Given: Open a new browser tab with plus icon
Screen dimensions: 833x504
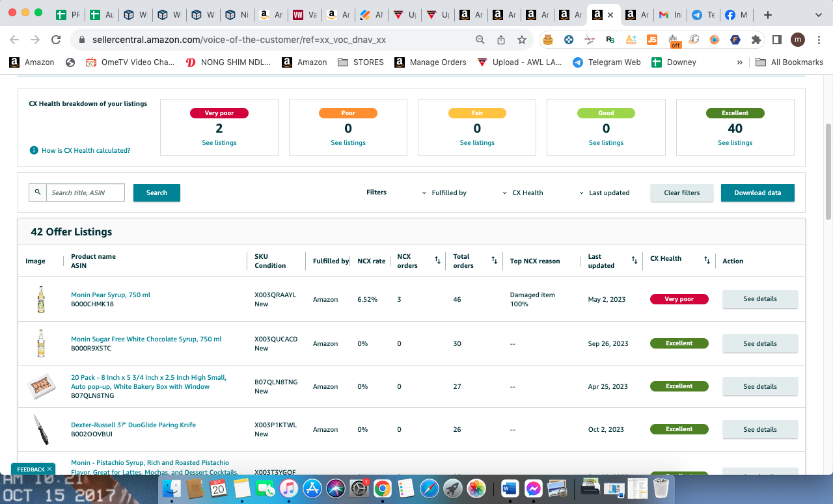Looking at the screenshot, I should [x=768, y=14].
